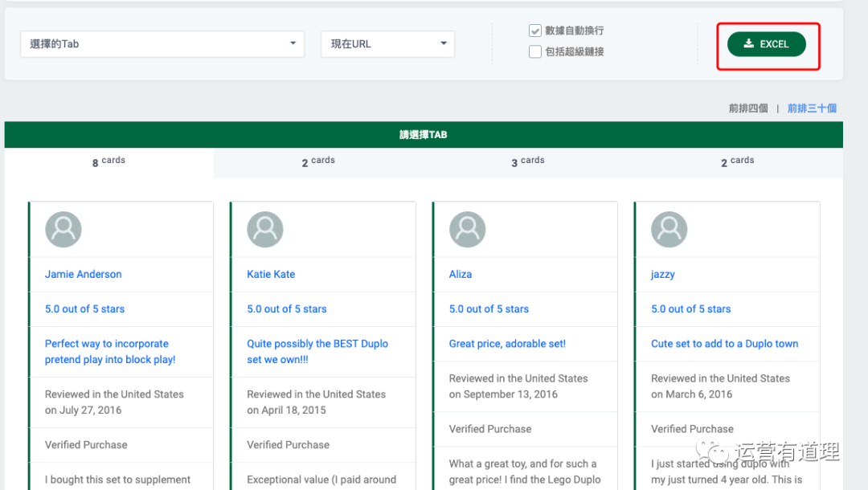Click the download icon on EXCEL button
The width and height of the screenshot is (868, 490).
coord(748,44)
